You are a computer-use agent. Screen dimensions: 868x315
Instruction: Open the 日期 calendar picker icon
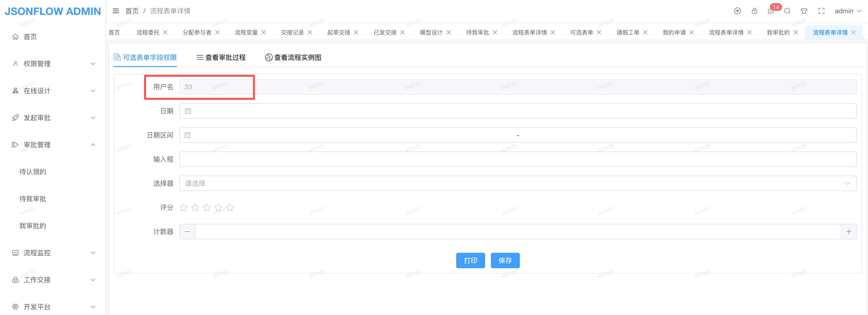[x=188, y=111]
